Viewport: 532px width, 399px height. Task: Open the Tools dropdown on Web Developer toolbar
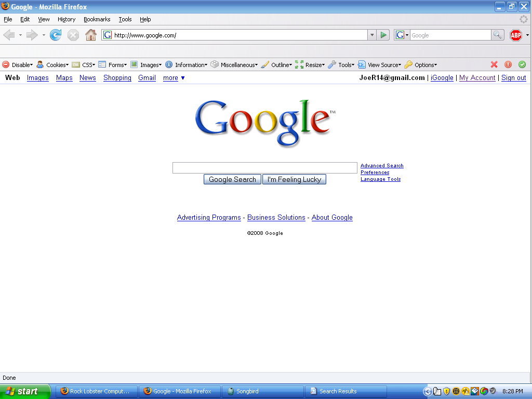341,65
